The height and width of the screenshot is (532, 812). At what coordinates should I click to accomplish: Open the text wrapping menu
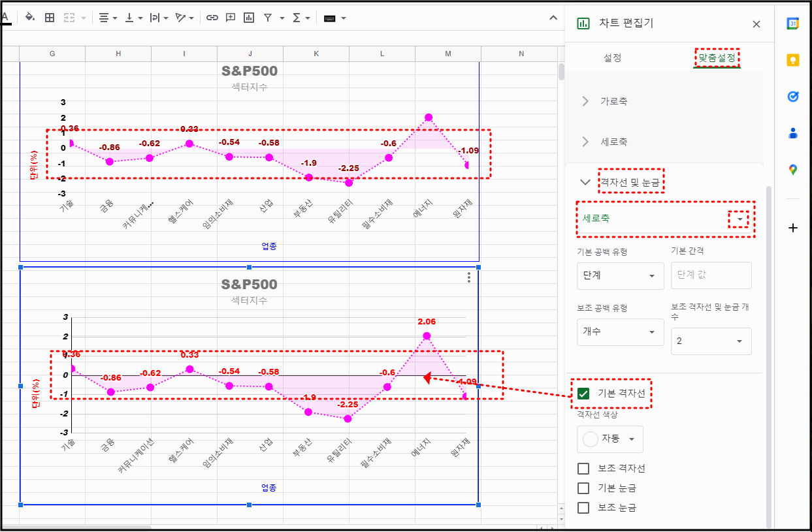pyautogui.click(x=159, y=18)
